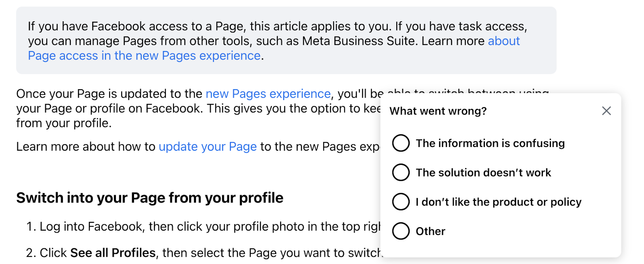Click the "Once your Page is updated" paragraph start

pyautogui.click(x=109, y=94)
